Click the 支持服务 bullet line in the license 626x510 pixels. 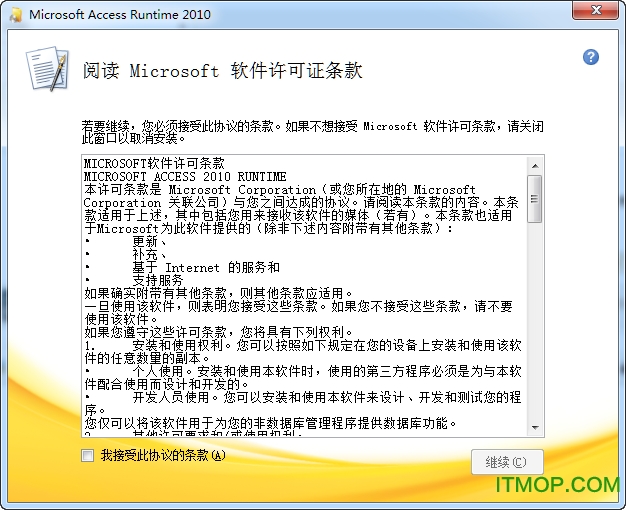tap(158, 280)
